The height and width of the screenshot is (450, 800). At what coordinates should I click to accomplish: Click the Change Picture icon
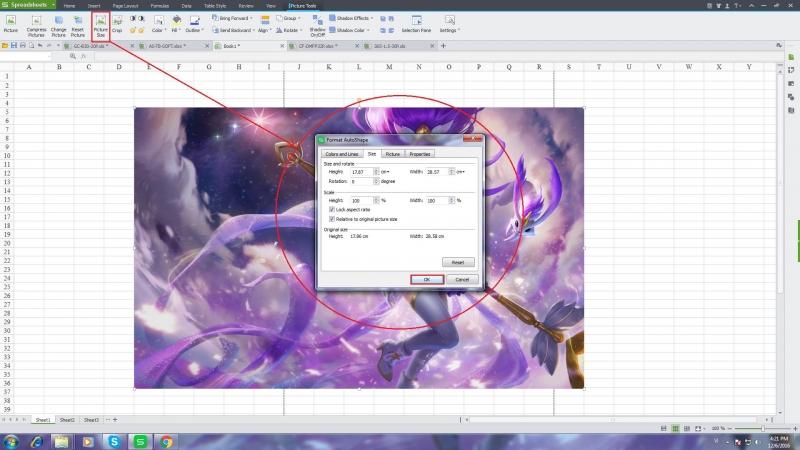[58, 24]
